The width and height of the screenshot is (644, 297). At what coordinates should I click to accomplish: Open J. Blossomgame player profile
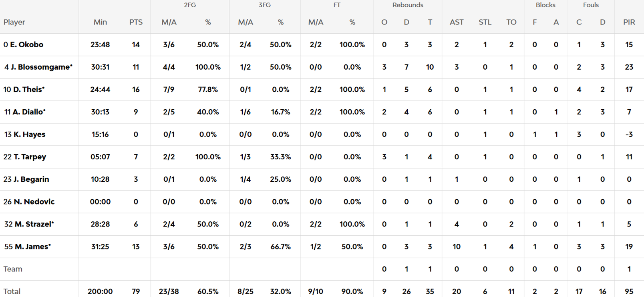pos(41,67)
